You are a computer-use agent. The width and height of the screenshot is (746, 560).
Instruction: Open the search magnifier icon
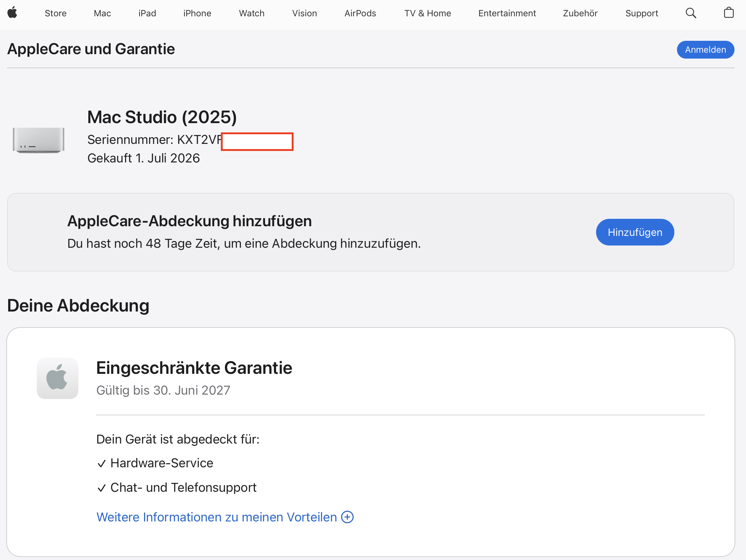click(x=691, y=13)
